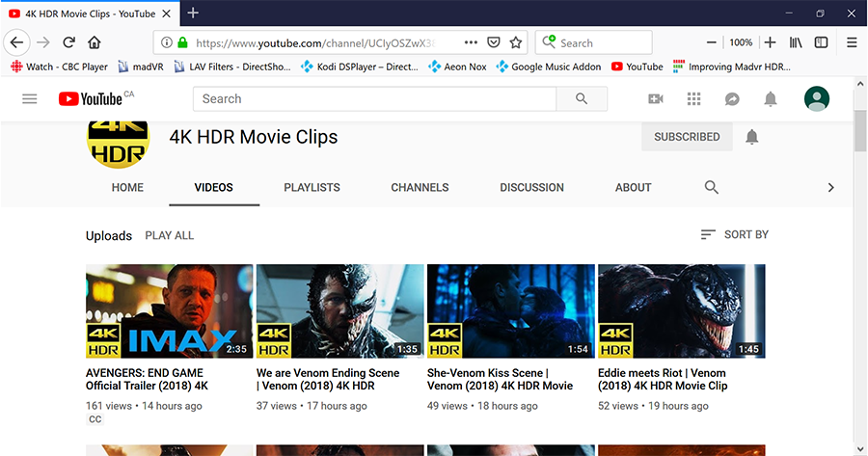Image resolution: width=868 pixels, height=456 pixels.
Task: Click the channel search magnifier icon
Action: tap(712, 188)
